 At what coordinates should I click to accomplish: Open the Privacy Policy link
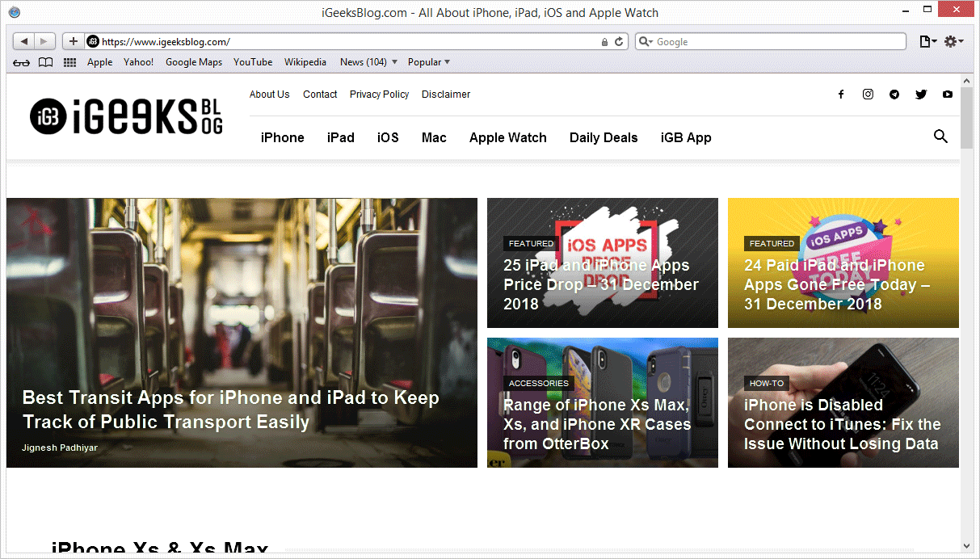[x=379, y=95]
